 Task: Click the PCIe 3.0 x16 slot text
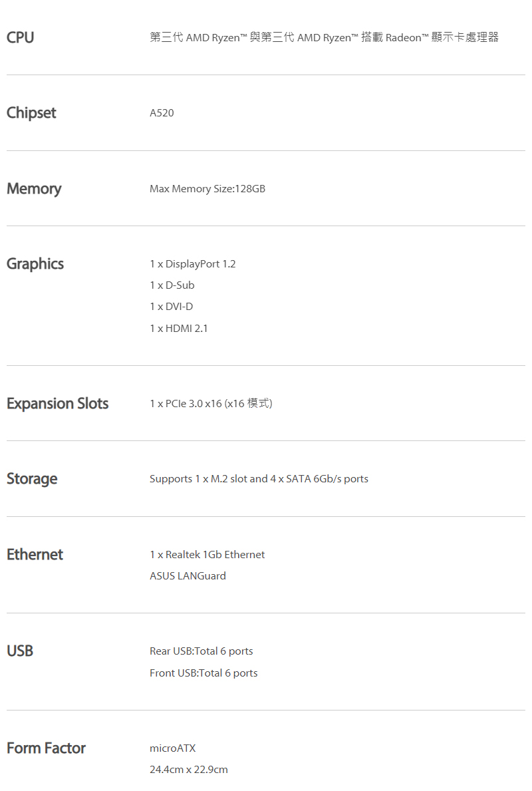coord(211,404)
